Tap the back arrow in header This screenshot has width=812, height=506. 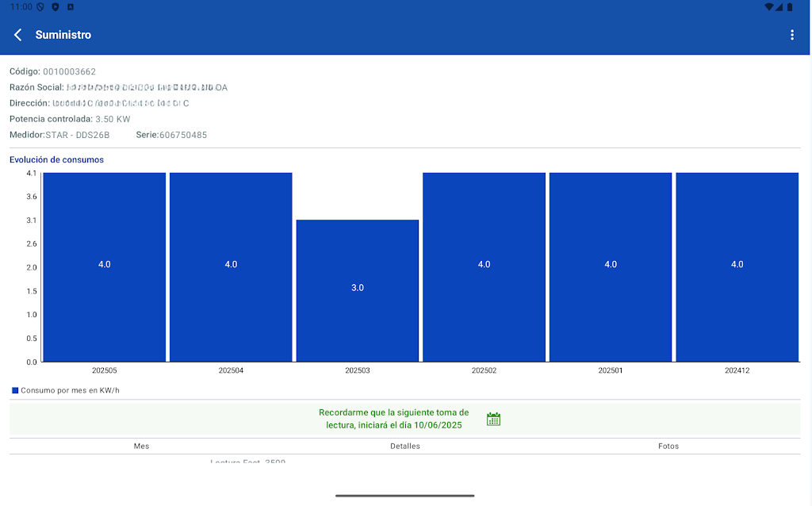pyautogui.click(x=18, y=35)
